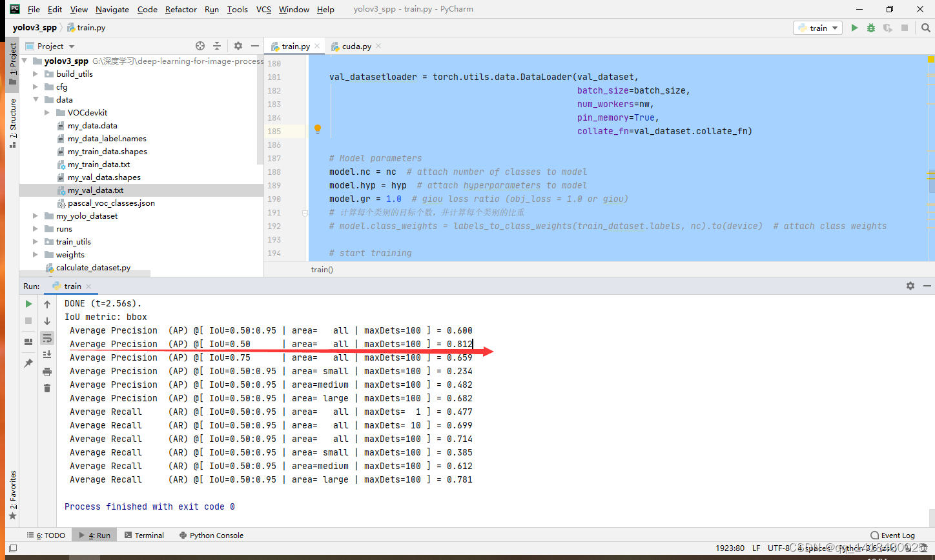935x560 pixels.
Task: Select my_data.data file in tree
Action: [92, 125]
